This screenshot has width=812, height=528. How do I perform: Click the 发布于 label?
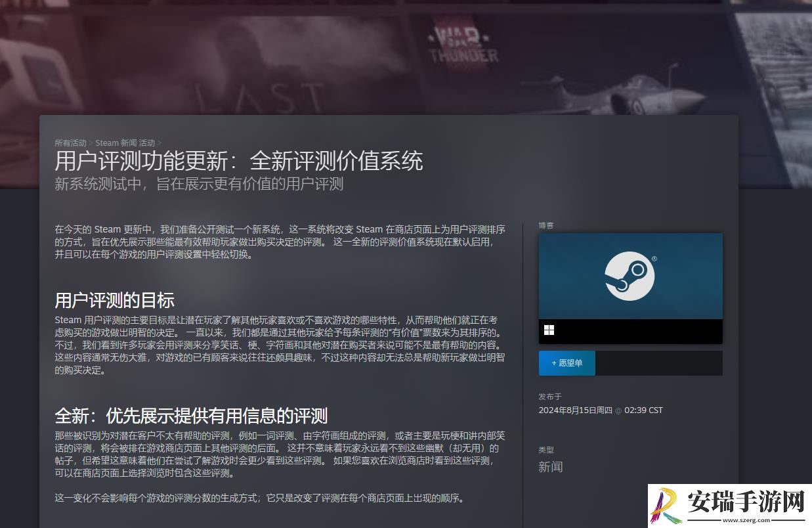click(550, 397)
